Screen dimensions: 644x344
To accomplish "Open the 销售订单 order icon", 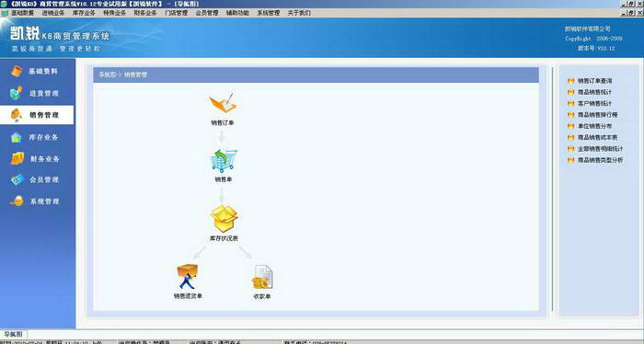I will (x=223, y=103).
